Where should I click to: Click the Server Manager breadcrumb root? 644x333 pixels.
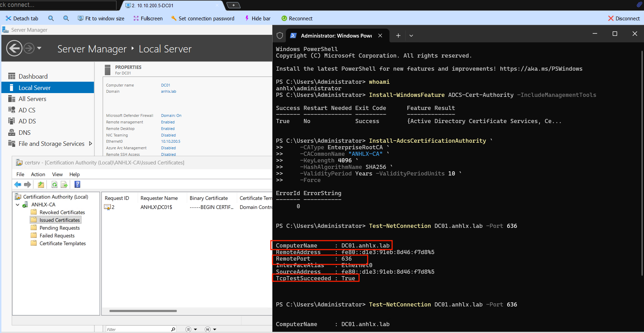92,49
